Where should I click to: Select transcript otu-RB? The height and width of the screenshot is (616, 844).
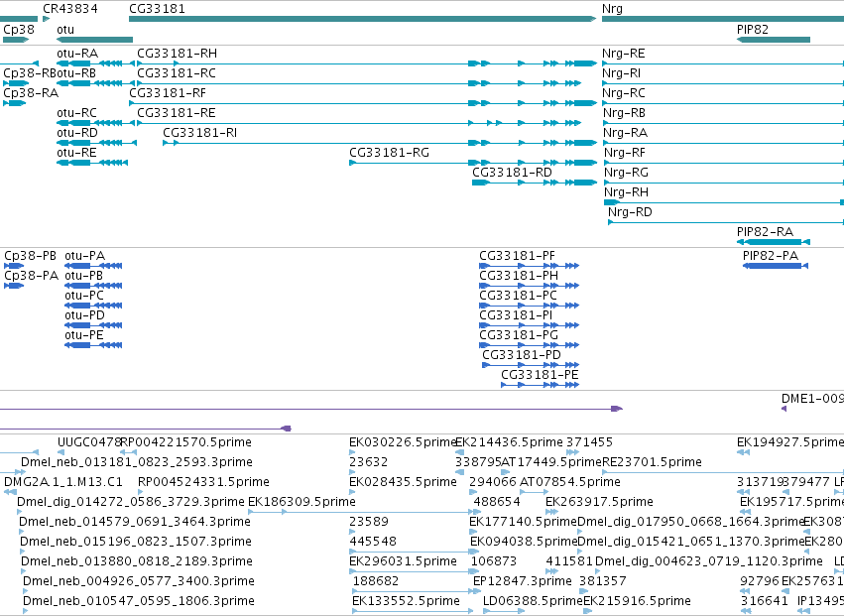[x=76, y=73]
